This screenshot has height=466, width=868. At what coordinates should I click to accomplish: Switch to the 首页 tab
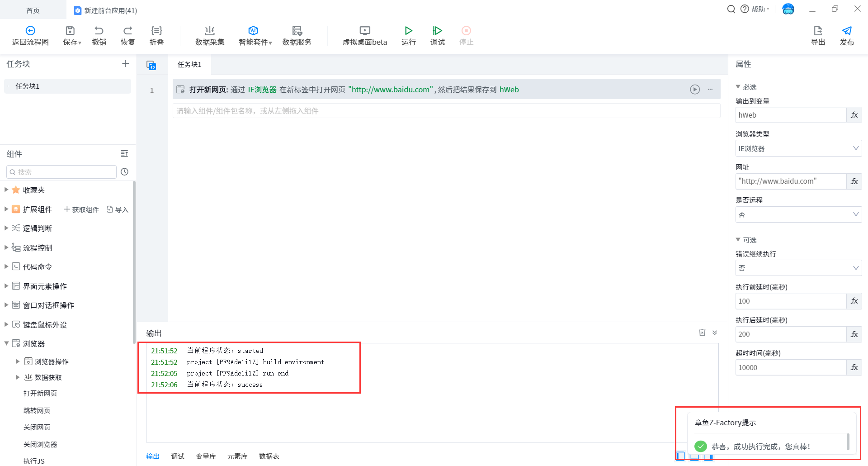point(33,10)
